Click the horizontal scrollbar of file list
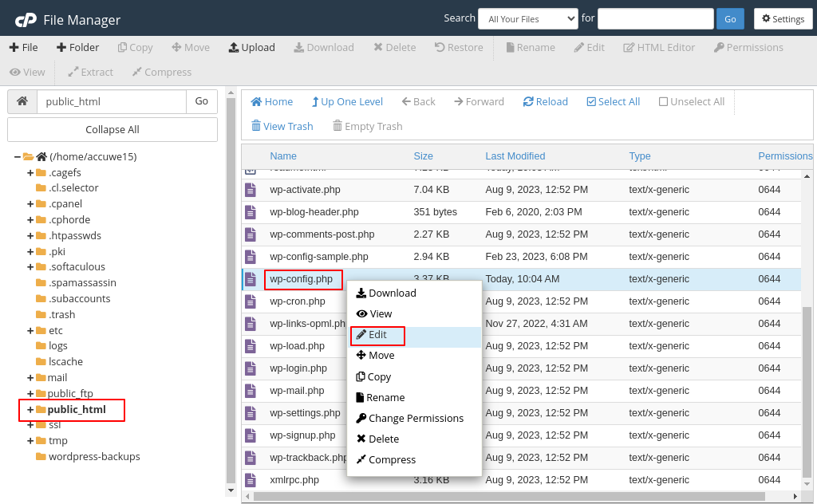 509,496
